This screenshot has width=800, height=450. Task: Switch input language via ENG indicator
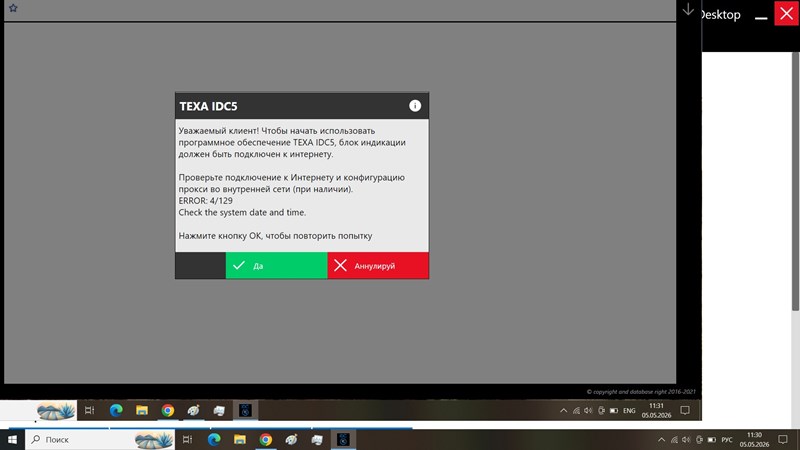(x=629, y=410)
